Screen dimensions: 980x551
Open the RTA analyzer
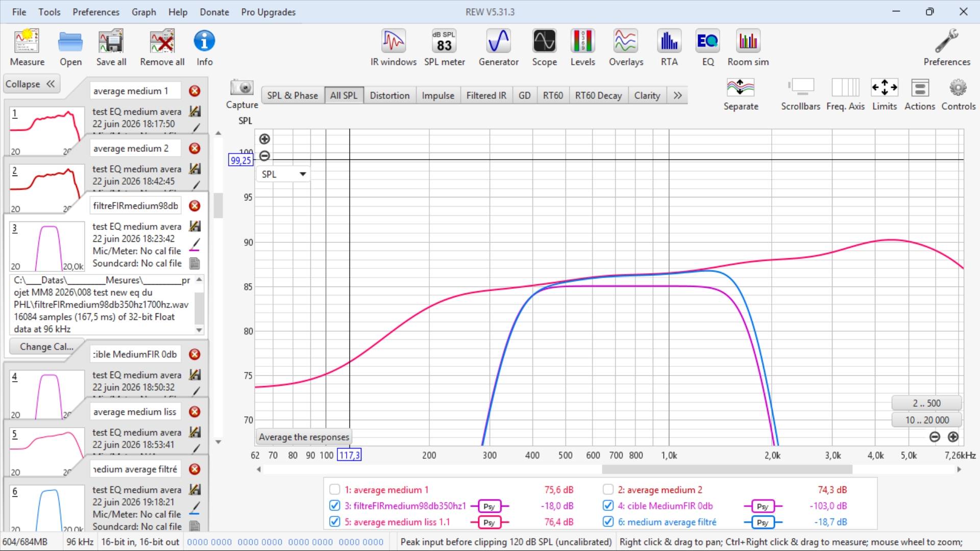coord(669,47)
